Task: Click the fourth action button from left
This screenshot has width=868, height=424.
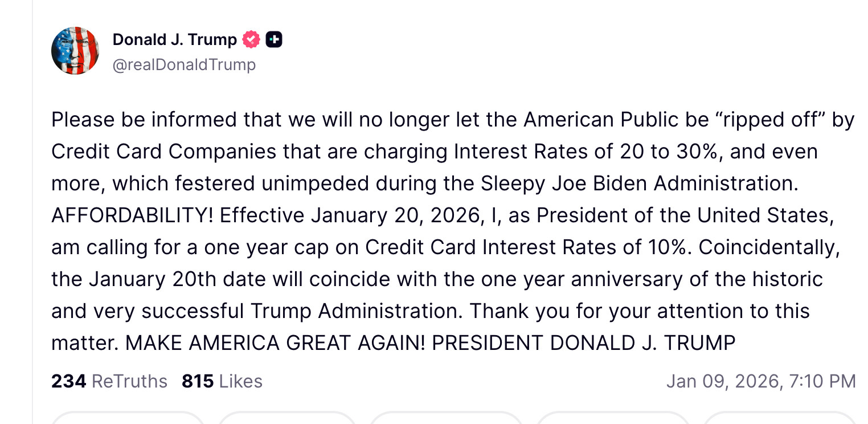Action: (612, 419)
